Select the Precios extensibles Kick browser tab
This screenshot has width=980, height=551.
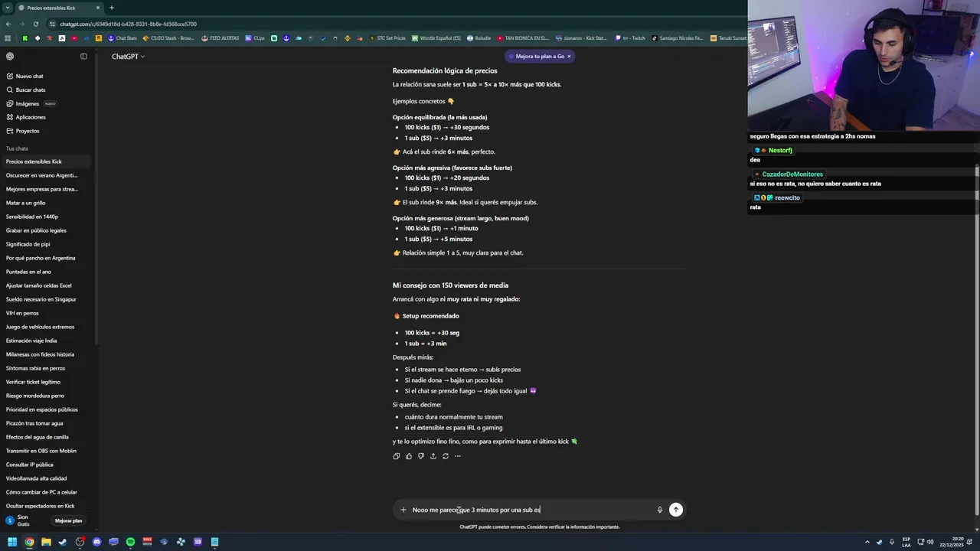pyautogui.click(x=58, y=8)
